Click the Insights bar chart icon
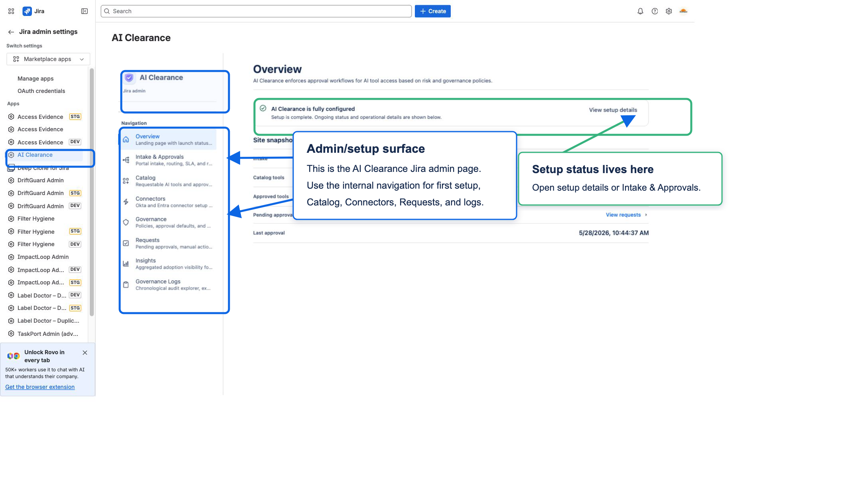This screenshot has height=495, width=868. point(126,264)
